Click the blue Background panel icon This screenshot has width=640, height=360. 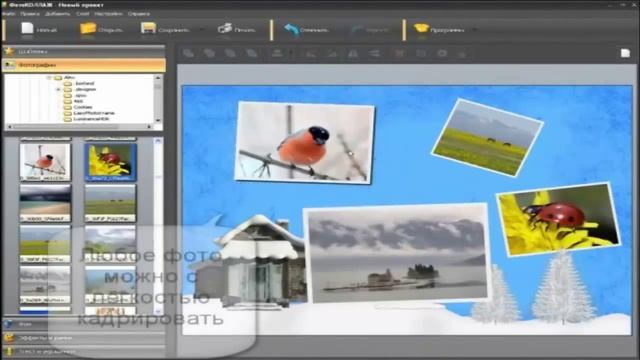[9, 324]
